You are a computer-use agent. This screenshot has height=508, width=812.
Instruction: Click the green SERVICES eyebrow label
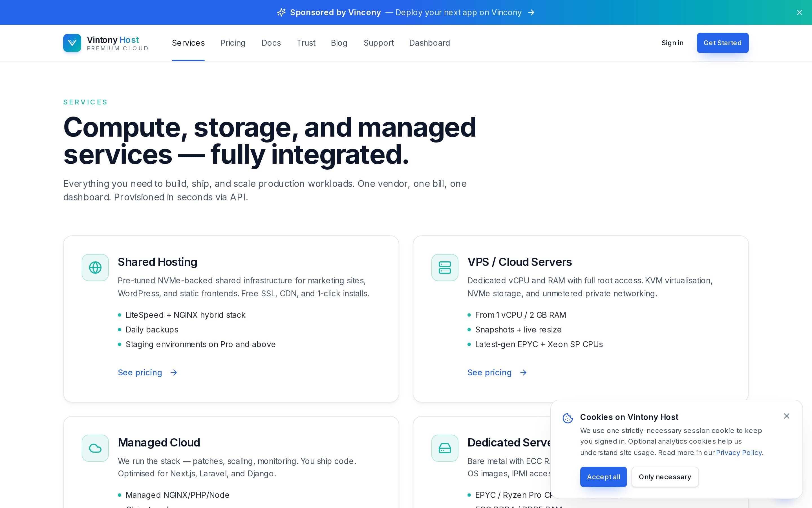(85, 102)
